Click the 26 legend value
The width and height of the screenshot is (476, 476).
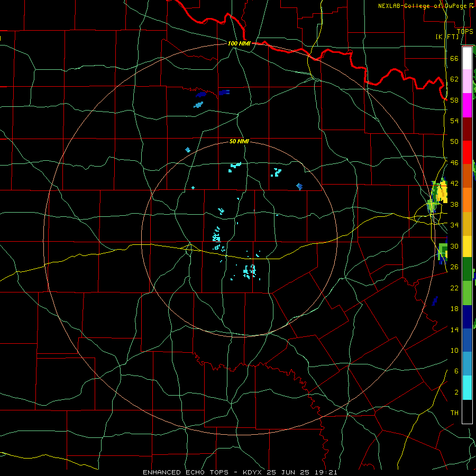pos(454,267)
